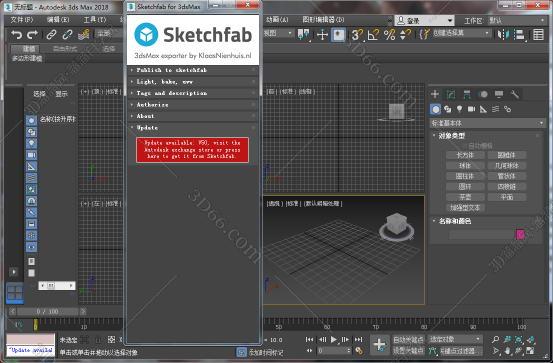Click the Select and Manipulate crosshair icon

click(322, 35)
